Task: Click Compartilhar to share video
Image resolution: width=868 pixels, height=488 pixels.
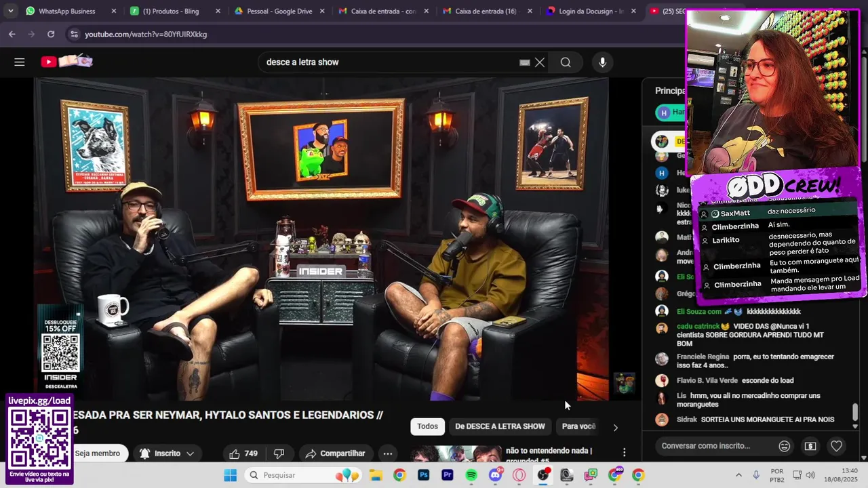Action: pyautogui.click(x=336, y=453)
